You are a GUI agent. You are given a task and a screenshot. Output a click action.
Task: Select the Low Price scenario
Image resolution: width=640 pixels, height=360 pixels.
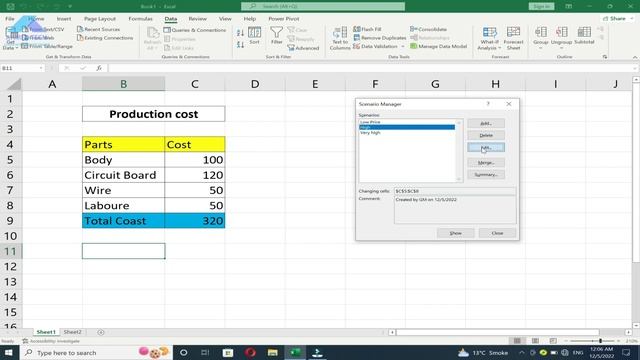point(407,122)
